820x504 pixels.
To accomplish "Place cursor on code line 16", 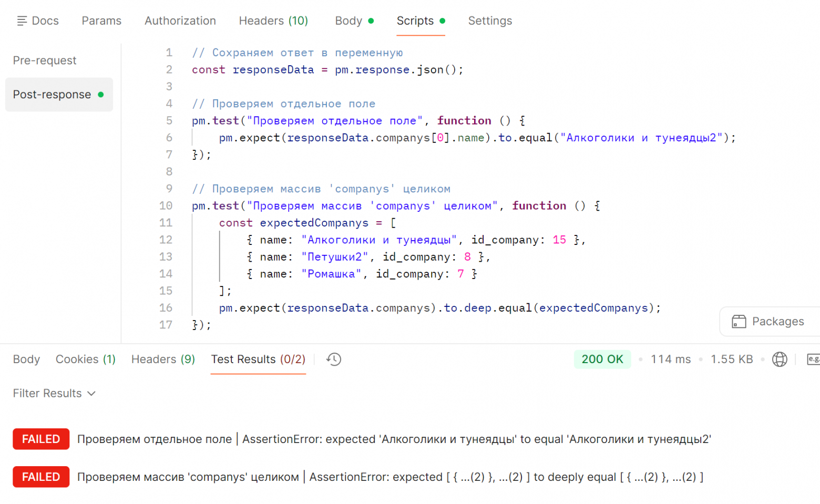I will coord(439,308).
